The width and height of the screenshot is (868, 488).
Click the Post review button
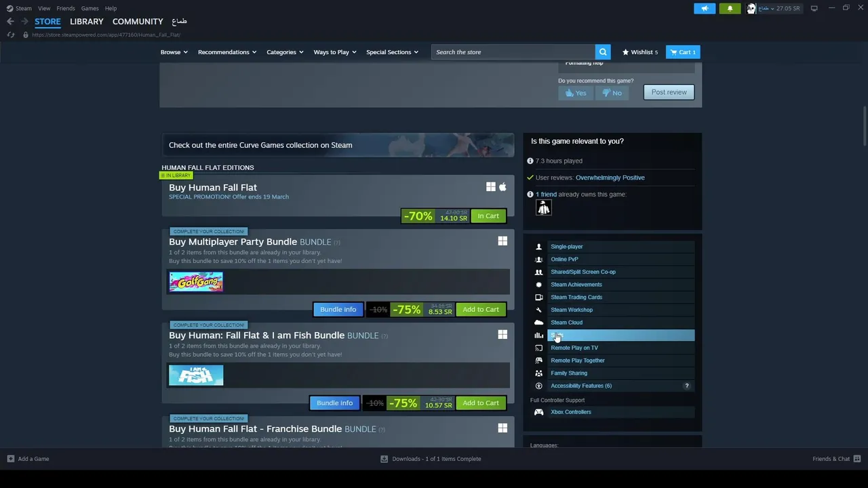669,92
